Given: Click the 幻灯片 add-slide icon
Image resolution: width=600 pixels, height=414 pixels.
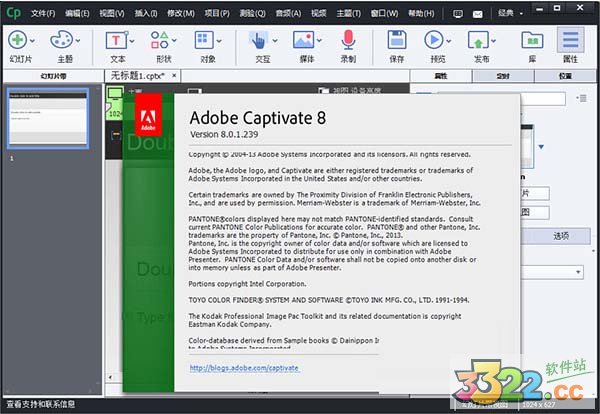Looking at the screenshot, I should pyautogui.click(x=18, y=40).
